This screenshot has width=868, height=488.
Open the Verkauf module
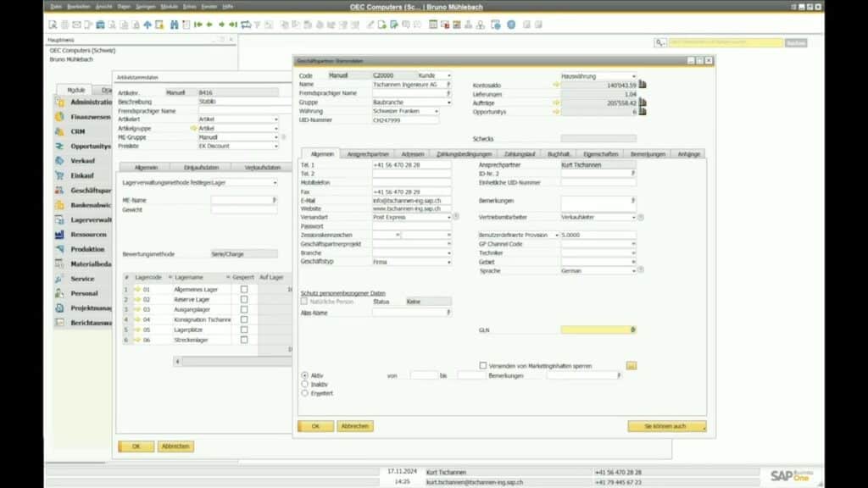click(x=82, y=161)
